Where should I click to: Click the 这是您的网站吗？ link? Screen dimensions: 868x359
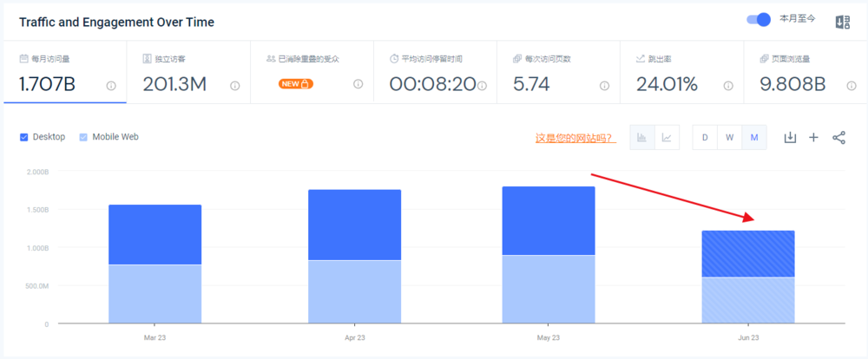point(575,138)
